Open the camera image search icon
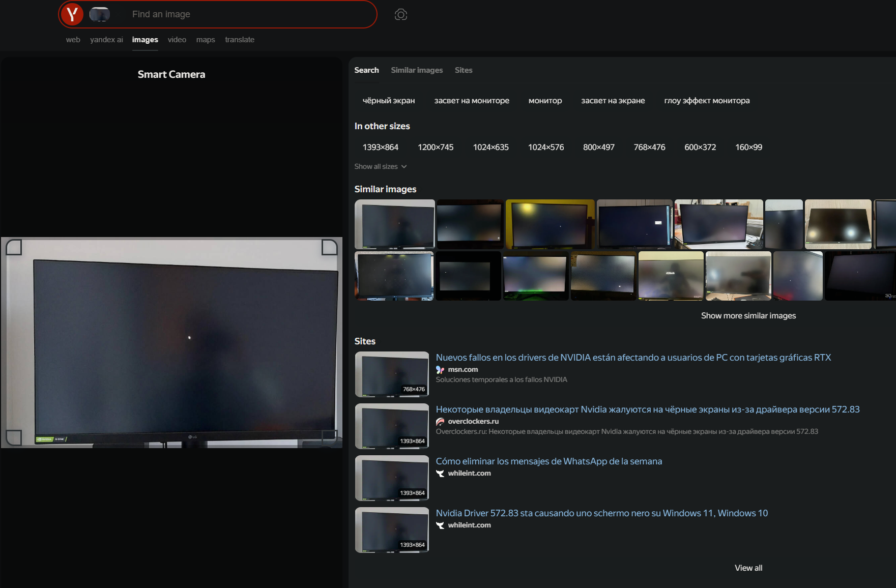The height and width of the screenshot is (588, 896). coord(401,15)
